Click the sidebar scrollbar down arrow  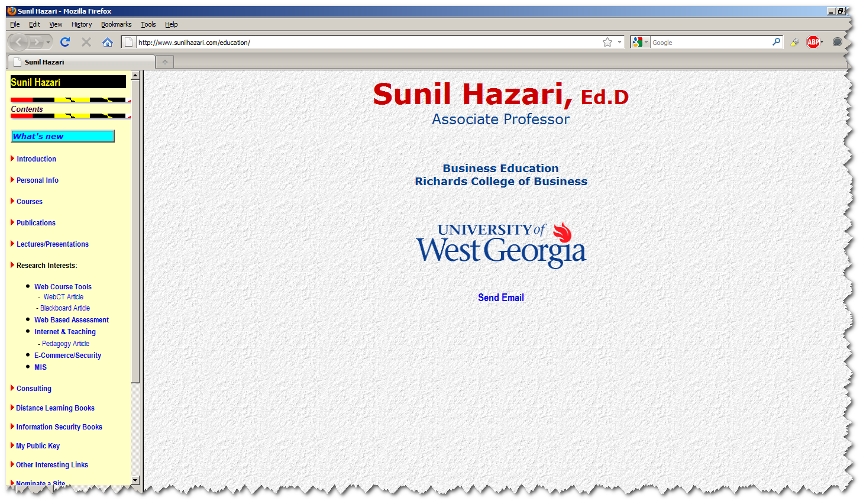click(x=135, y=480)
